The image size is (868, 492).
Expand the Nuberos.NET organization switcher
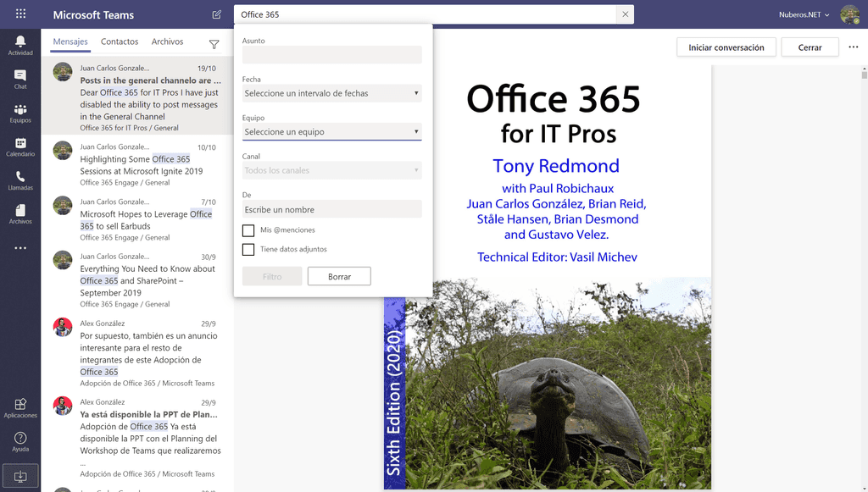804,15
